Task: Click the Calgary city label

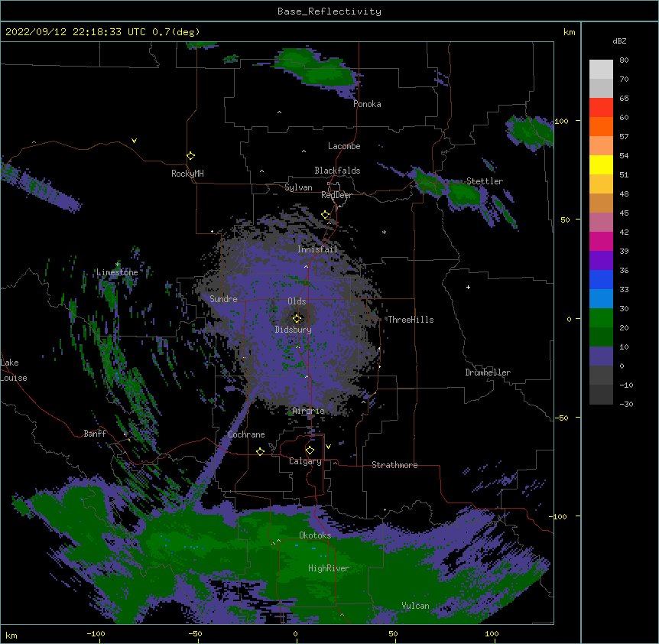Action: coord(305,461)
